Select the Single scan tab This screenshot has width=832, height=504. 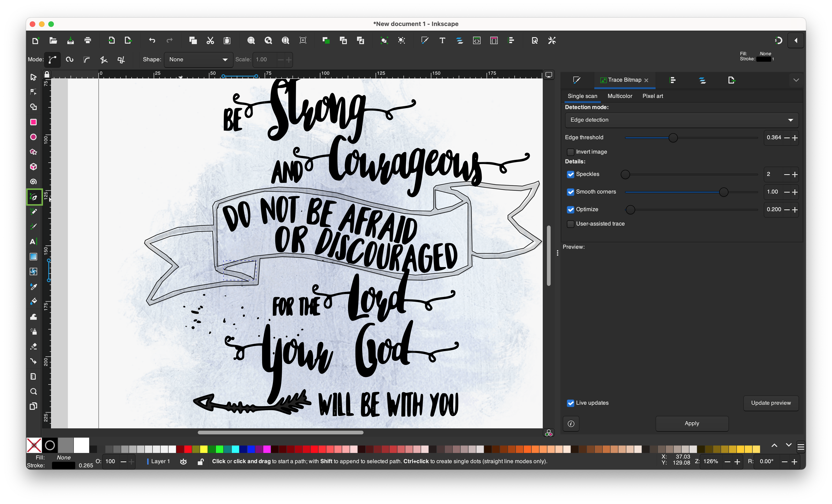(x=582, y=96)
